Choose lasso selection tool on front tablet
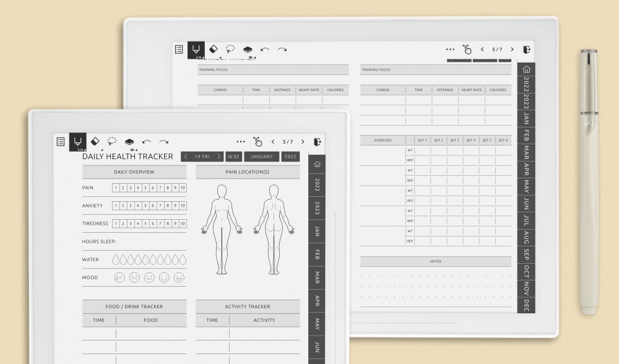 112,141
